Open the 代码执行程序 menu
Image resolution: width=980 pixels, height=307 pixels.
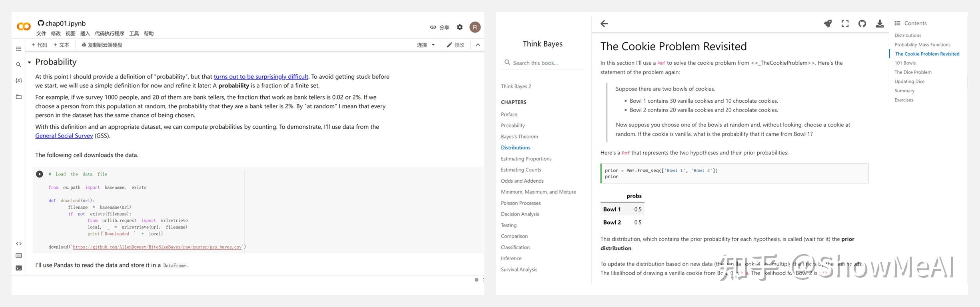(x=110, y=34)
